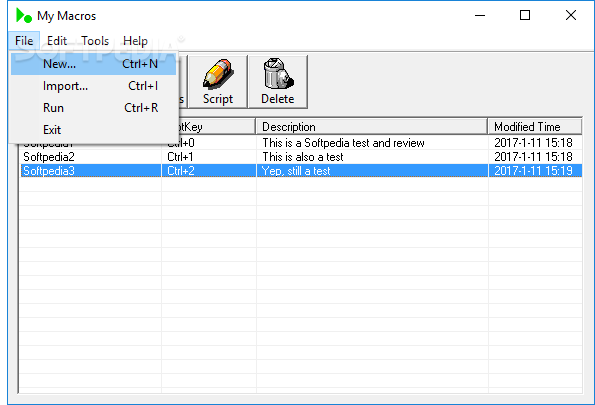Click description 'This is also a test'
This screenshot has height=405, width=595.
click(303, 157)
